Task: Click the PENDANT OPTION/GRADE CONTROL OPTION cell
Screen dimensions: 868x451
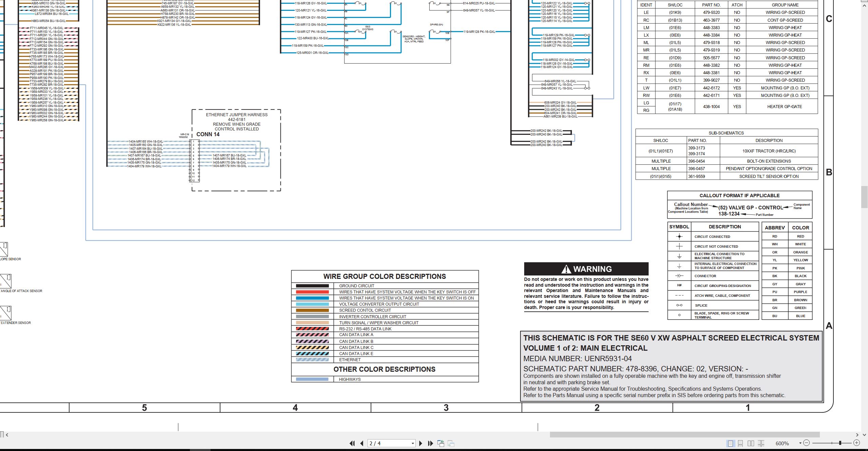Action: pyautogui.click(x=769, y=169)
